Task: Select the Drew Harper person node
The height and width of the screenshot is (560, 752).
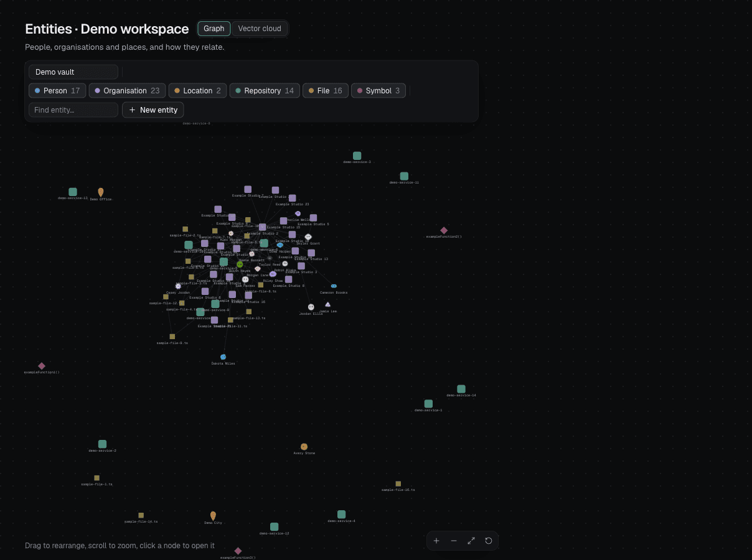Action: coord(280,245)
